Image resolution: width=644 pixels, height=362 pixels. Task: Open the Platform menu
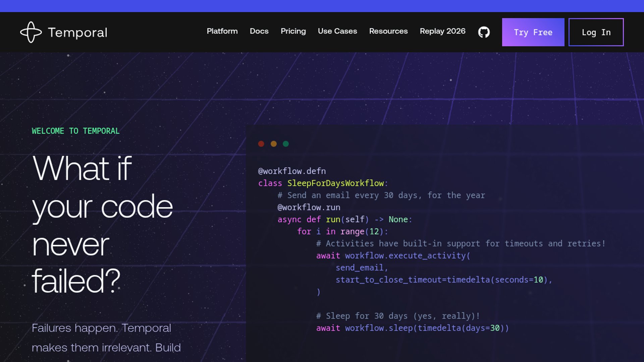222,31
